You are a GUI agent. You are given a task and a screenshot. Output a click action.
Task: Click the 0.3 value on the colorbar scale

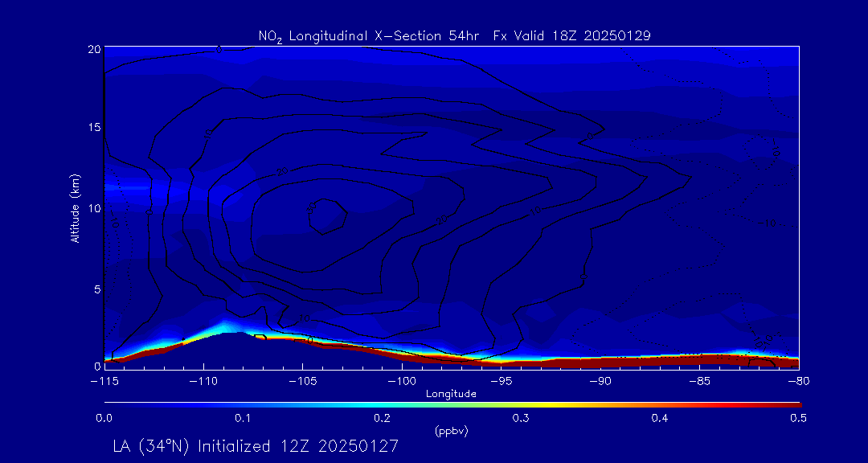tap(521, 418)
